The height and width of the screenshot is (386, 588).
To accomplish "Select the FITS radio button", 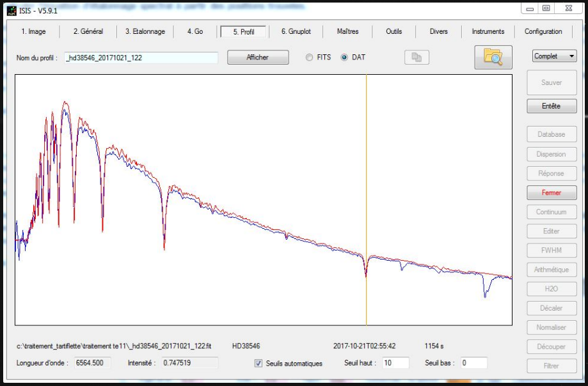I will click(x=309, y=58).
